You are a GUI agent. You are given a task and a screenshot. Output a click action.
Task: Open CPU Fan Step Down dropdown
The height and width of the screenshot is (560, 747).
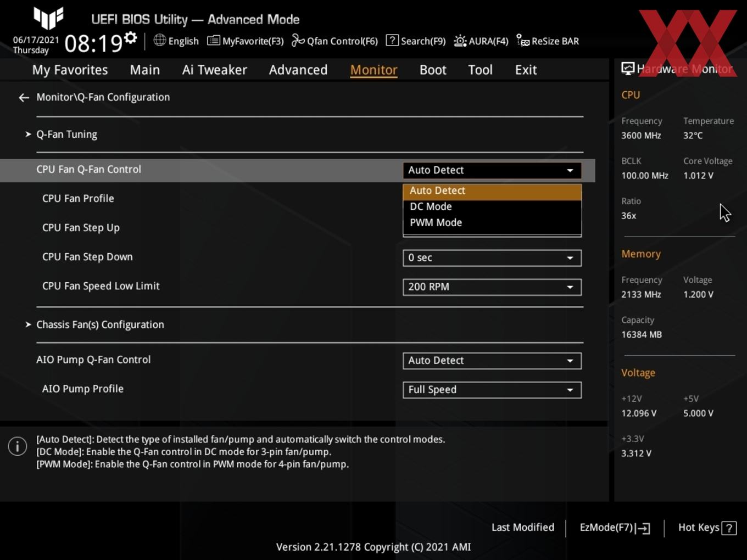click(492, 257)
